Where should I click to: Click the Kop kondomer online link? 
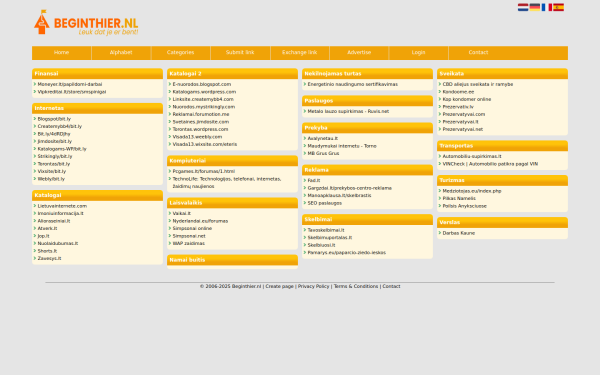tap(466, 99)
